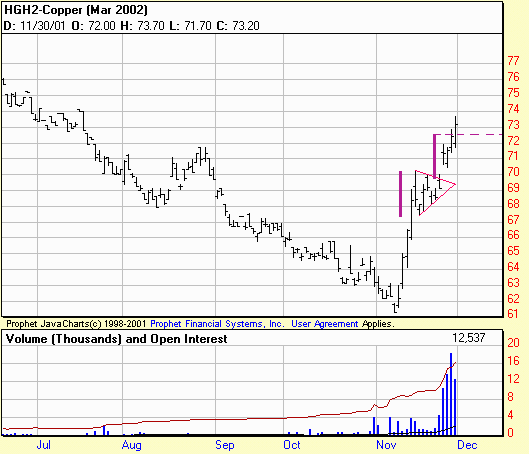529x454 pixels.
Task: Click the Aug month axis label
Action: pos(132,445)
